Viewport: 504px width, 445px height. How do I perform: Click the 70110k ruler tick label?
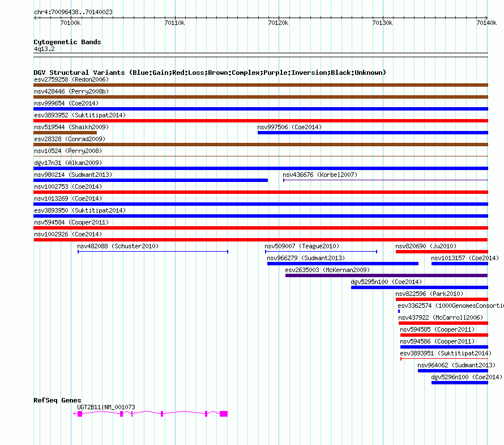174,23
